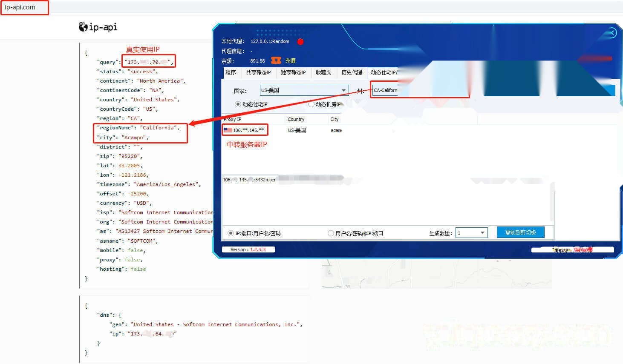Select the 动态机房IP radio option

[x=311, y=104]
